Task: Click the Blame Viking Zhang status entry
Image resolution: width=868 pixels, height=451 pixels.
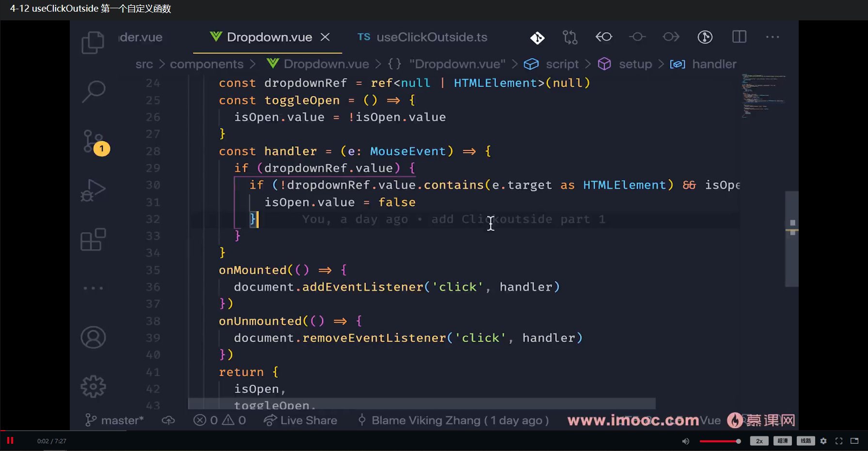Action: click(x=453, y=420)
